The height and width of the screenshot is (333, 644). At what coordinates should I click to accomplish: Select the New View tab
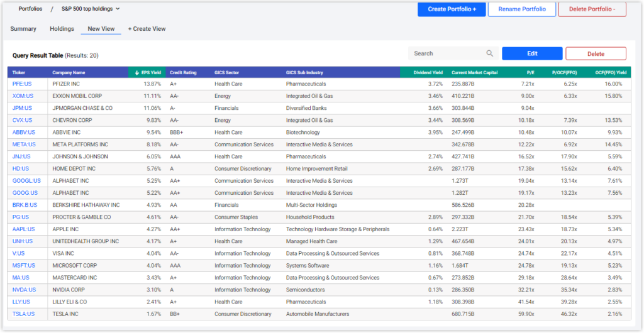[x=101, y=29]
